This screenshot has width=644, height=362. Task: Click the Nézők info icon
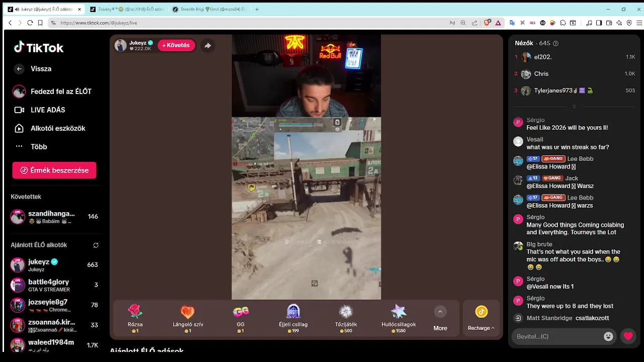tap(555, 44)
